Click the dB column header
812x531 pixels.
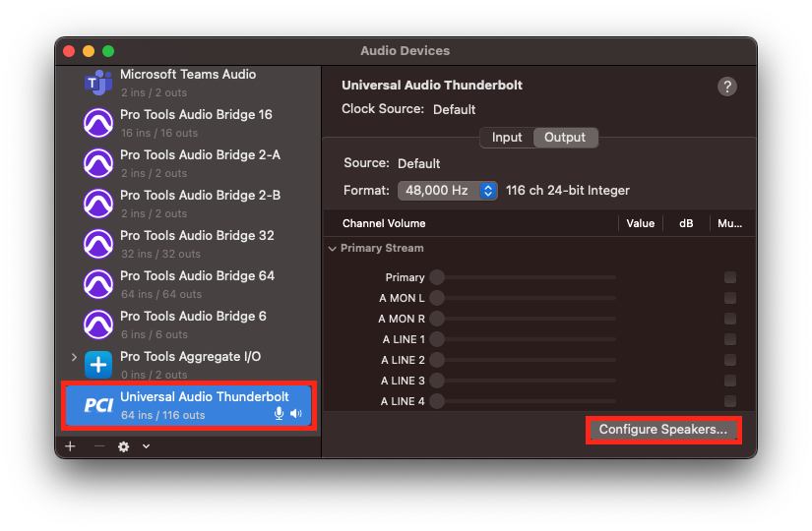[x=686, y=223]
